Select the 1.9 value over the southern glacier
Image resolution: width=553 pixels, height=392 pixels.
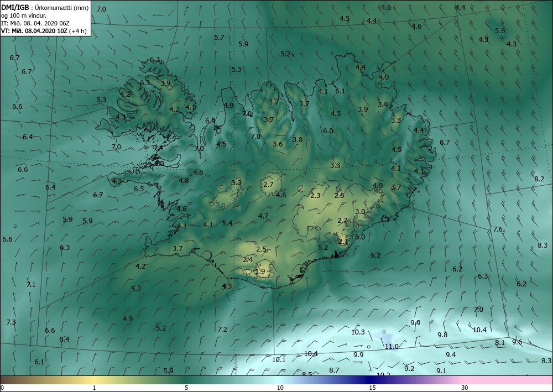point(260,271)
